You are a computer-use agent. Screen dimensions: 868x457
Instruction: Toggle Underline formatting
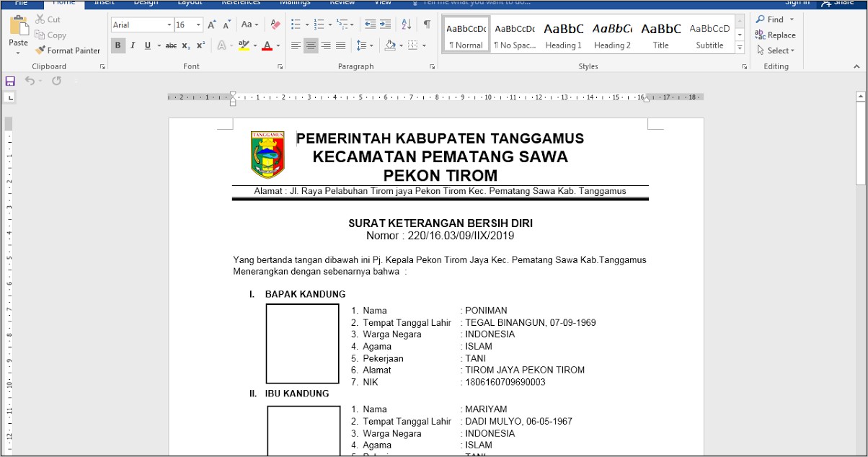click(x=148, y=45)
